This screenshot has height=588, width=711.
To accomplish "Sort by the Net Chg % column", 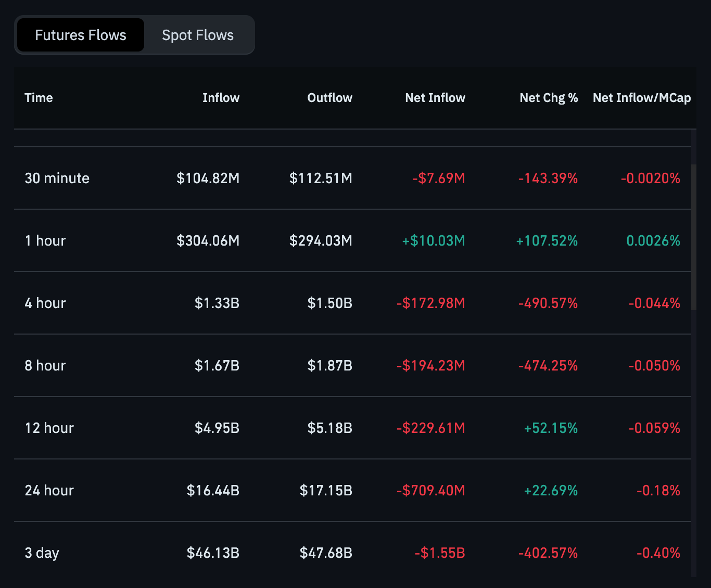I will (549, 98).
